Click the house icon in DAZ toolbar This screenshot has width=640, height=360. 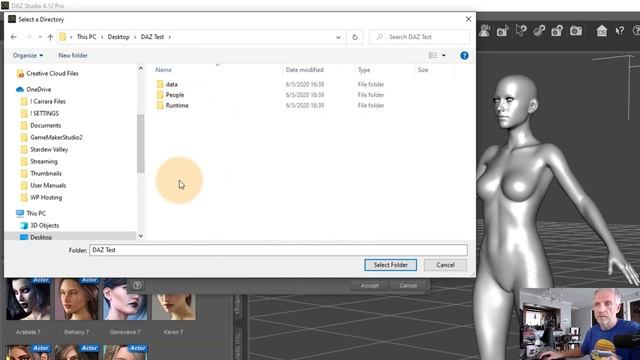click(x=602, y=31)
